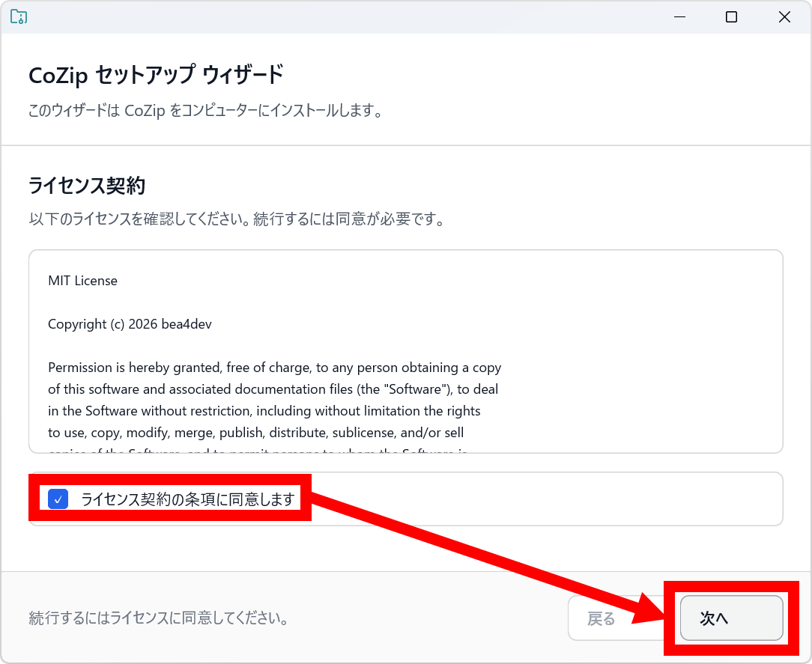Click the wizard subtitle about installing CoZip
812x664 pixels.
point(206,112)
